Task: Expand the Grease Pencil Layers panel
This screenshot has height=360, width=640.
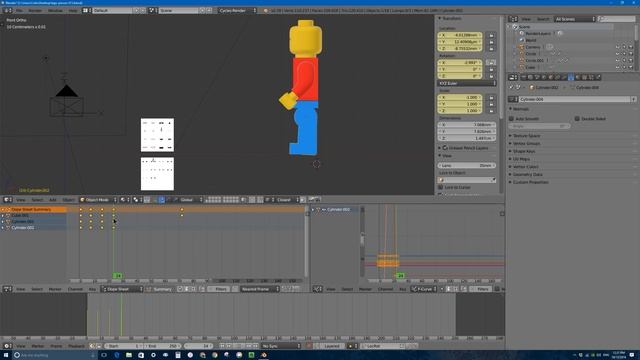Action: [x=464, y=148]
